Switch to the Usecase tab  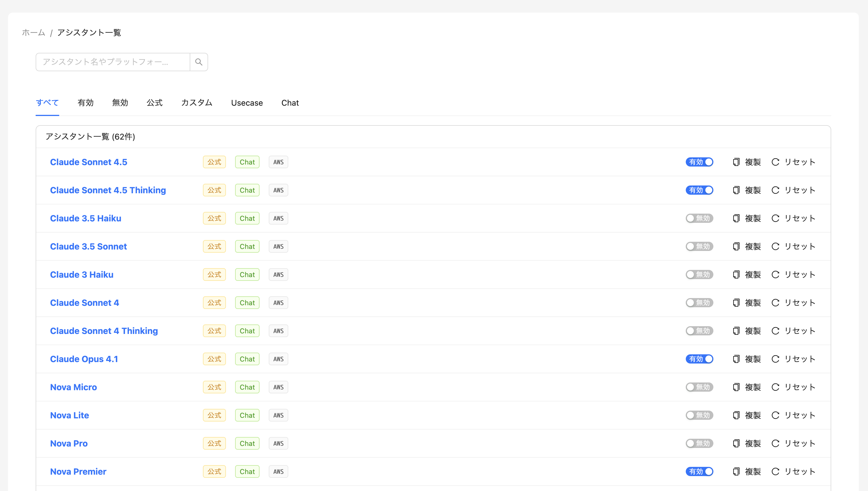click(x=247, y=103)
